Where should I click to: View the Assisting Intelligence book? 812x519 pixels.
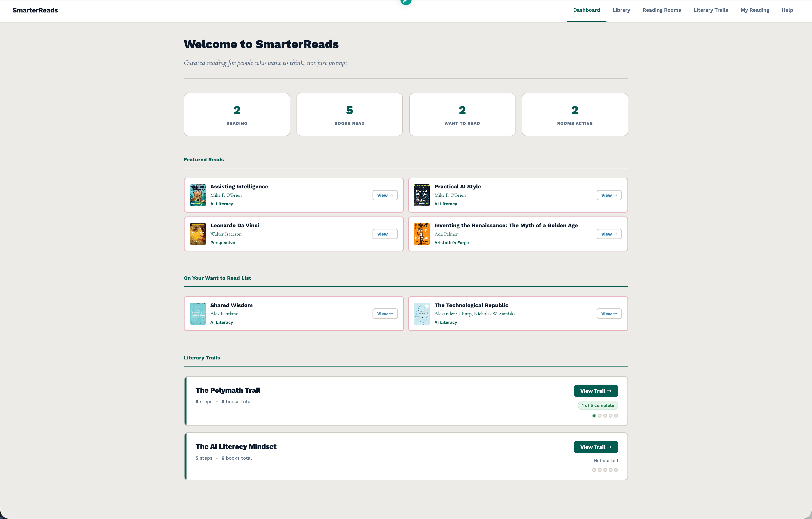coord(385,195)
